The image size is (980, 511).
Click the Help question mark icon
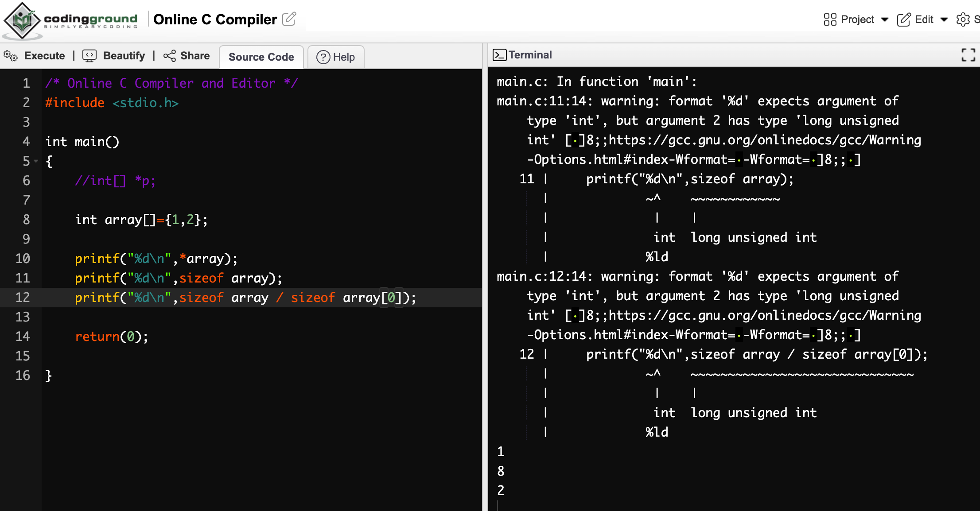coord(323,57)
